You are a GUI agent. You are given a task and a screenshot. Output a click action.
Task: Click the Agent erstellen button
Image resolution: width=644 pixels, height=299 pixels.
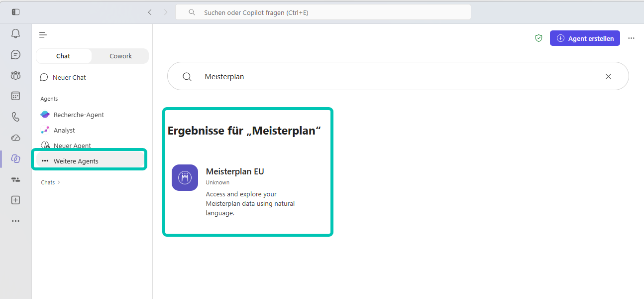coord(585,38)
